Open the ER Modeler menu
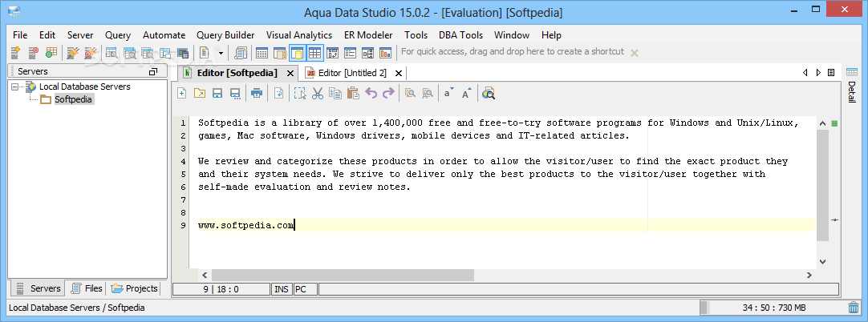868x322 pixels. click(x=368, y=34)
